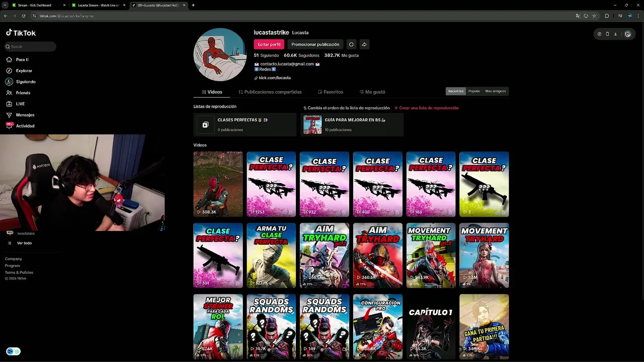Open MOVEMENT TRYHARD video with 543.9K views
Image resolution: width=644 pixels, height=362 pixels.
coord(431,255)
